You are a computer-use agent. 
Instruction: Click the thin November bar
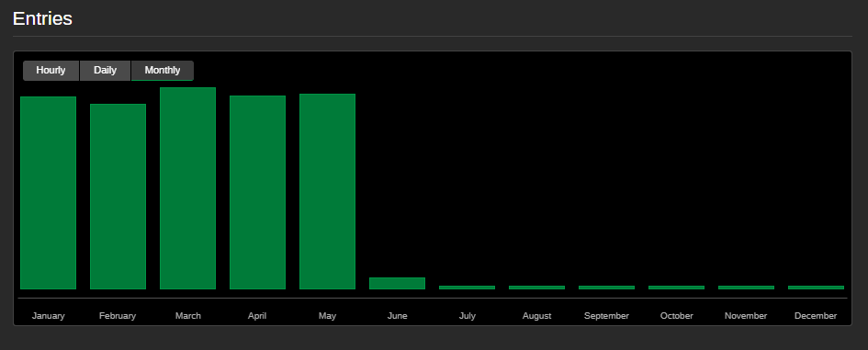coord(746,288)
